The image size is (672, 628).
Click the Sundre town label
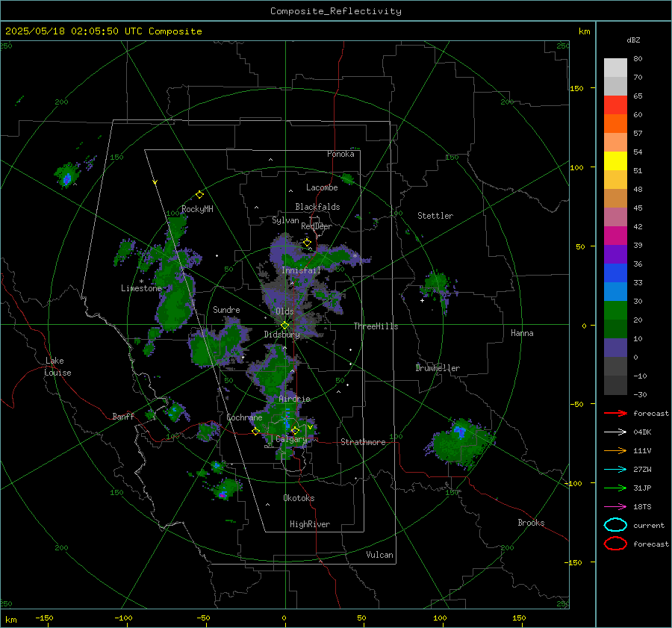point(226,309)
